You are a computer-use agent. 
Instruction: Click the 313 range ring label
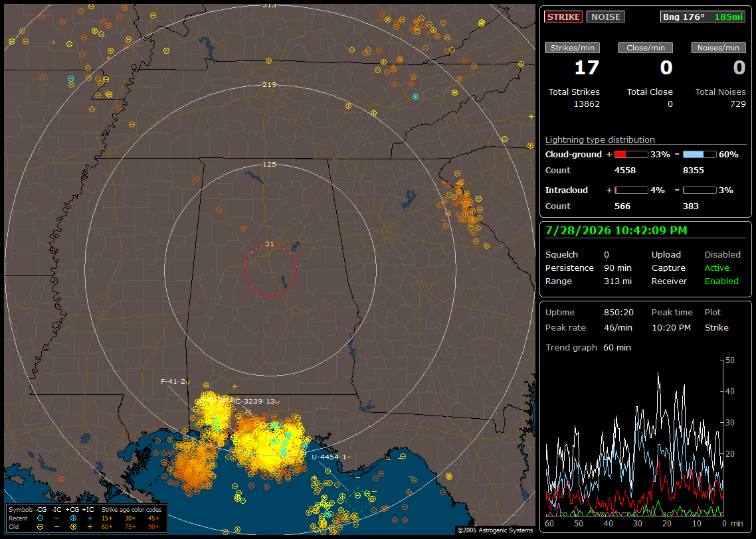point(269,5)
